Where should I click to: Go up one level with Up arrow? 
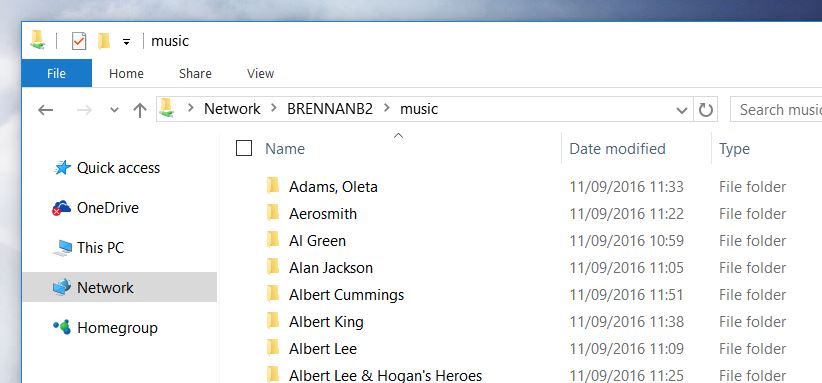139,110
